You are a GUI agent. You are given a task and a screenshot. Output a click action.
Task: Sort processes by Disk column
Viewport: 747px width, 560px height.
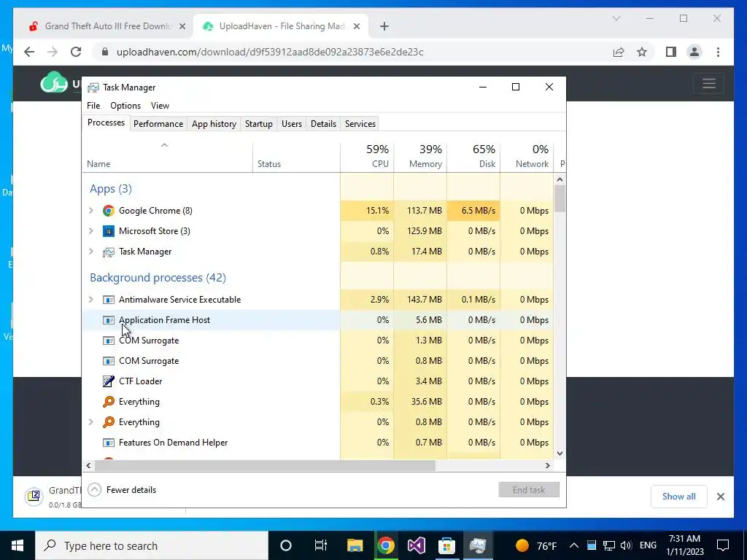tap(473, 157)
